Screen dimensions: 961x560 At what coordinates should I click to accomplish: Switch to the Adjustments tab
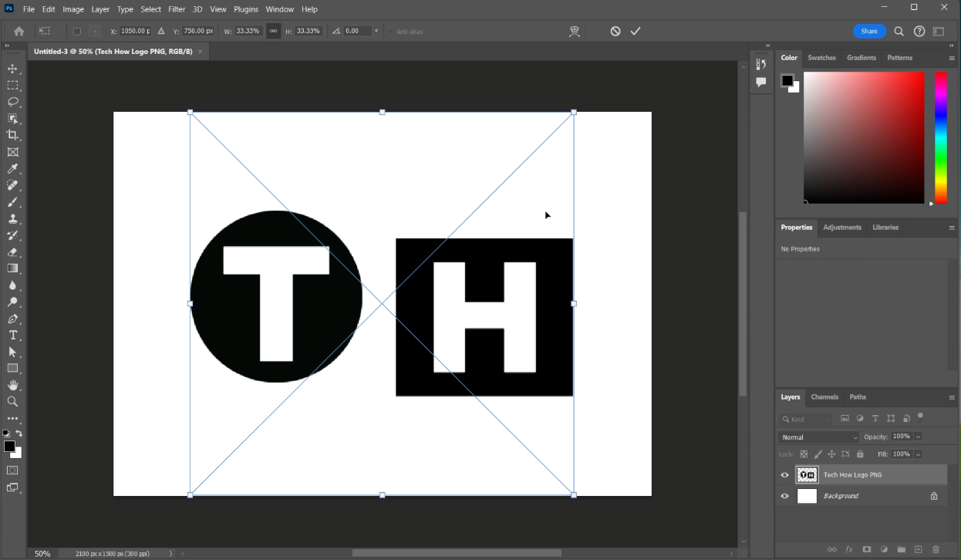842,228
